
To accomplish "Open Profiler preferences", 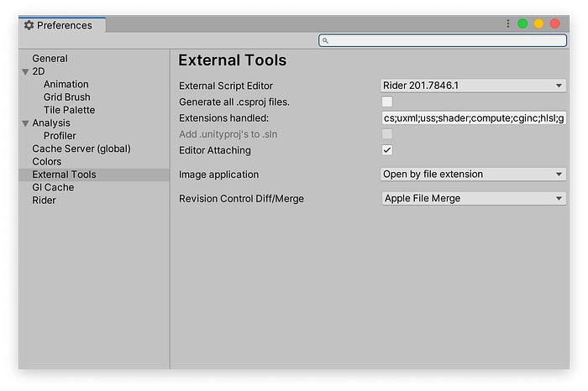I will [x=60, y=136].
